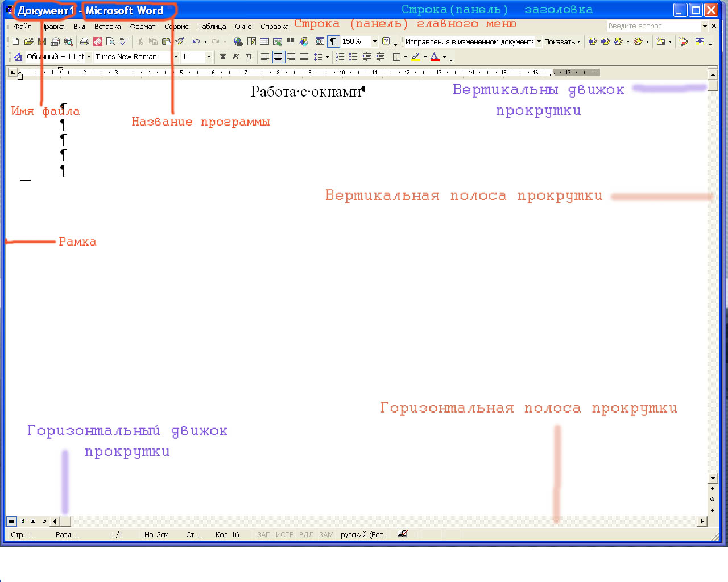Viewport: 728px width, 582px height.
Task: Click the Columns icon
Action: (x=290, y=41)
